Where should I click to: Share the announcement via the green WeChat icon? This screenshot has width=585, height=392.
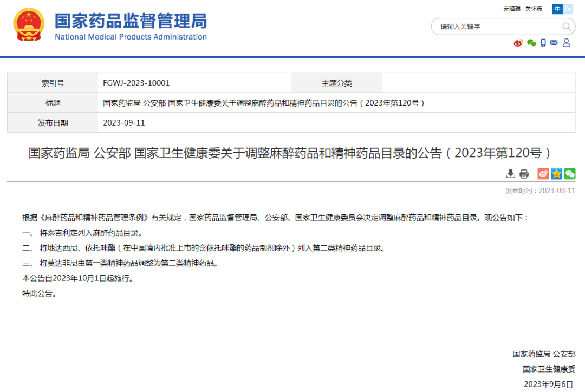coord(569,174)
